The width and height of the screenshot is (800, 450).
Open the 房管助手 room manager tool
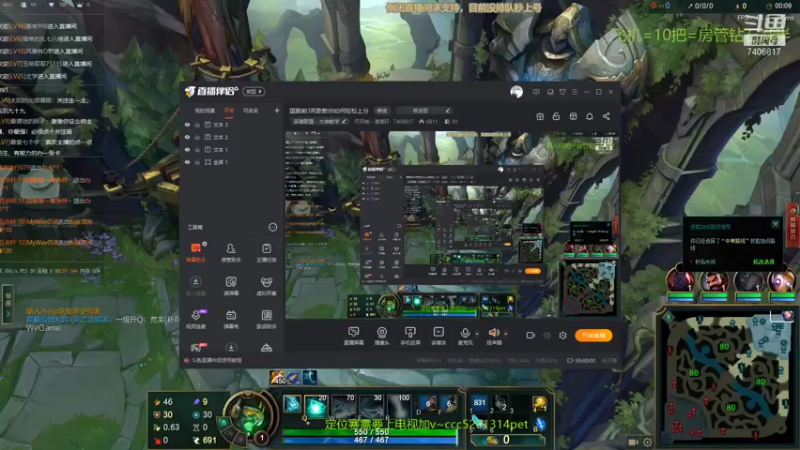(231, 252)
